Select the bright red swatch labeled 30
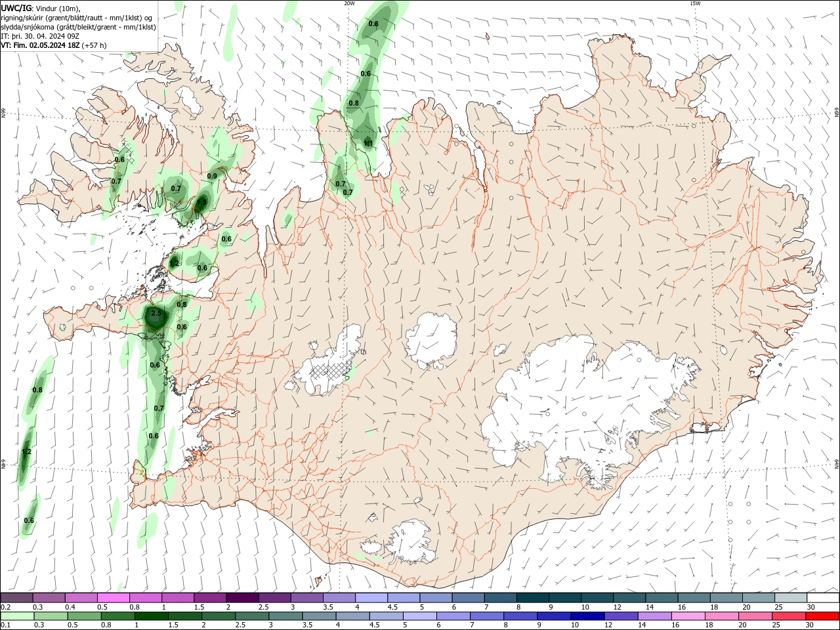Screen dimensions: 840x630 pos(822,616)
